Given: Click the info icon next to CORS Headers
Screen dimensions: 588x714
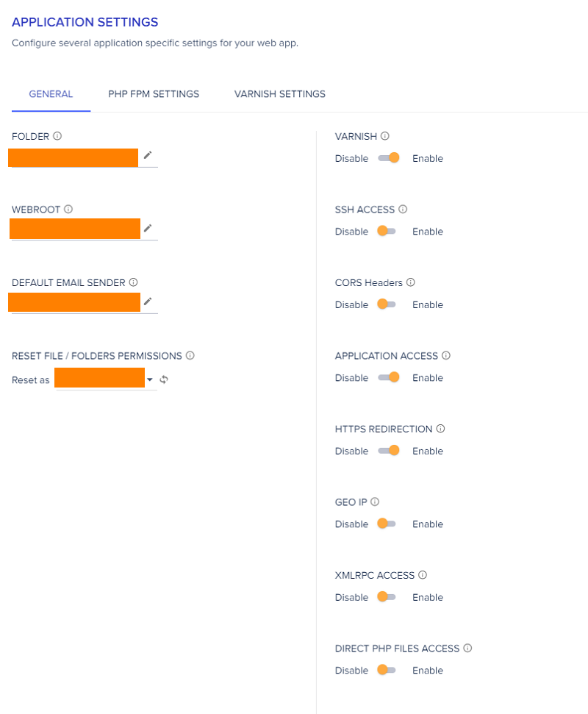Looking at the screenshot, I should coord(411,282).
